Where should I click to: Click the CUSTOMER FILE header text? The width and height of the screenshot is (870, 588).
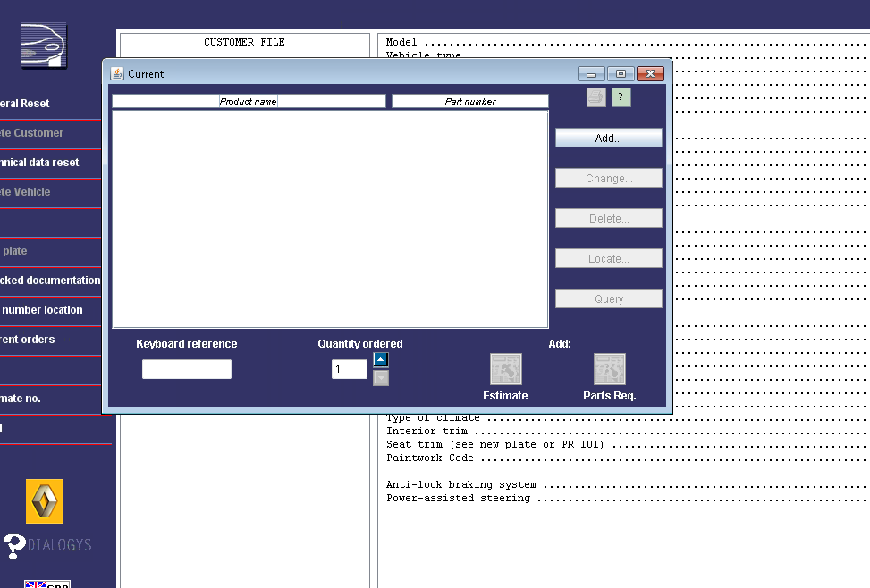coord(244,42)
